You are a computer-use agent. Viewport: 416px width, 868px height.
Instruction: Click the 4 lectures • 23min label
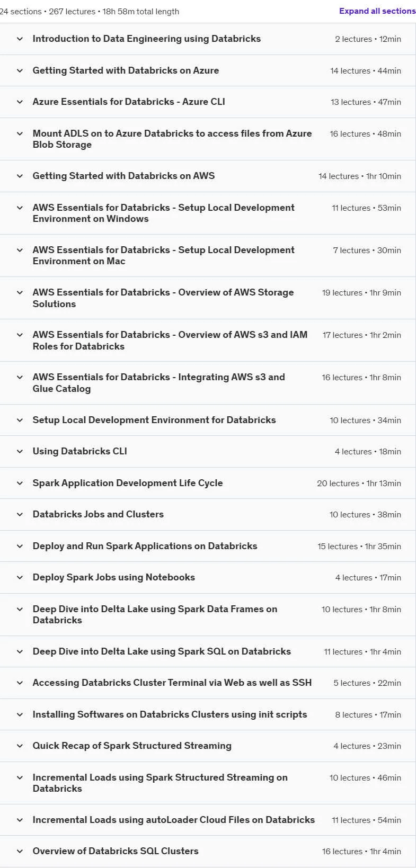[367, 746]
